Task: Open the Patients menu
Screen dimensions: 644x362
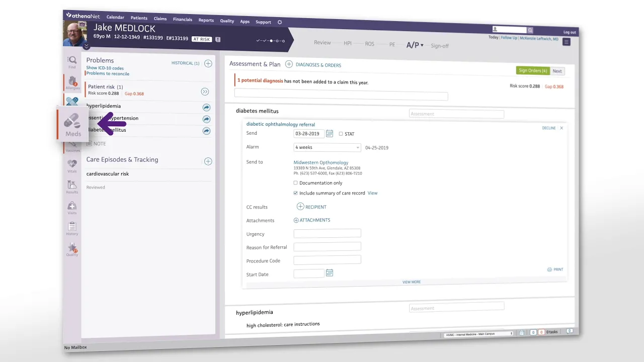Action: [x=139, y=18]
